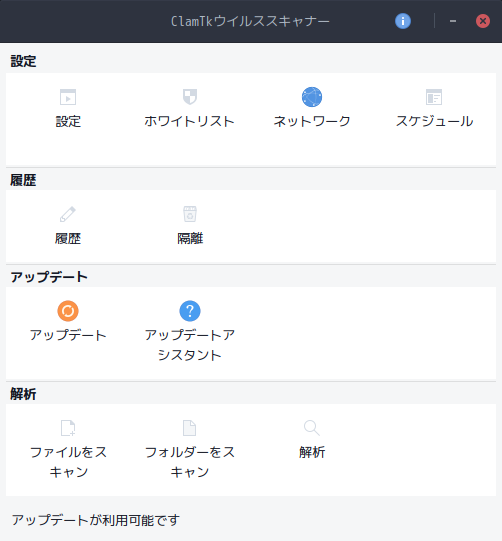Open the ホワイトリスト shield icon
The height and width of the screenshot is (541, 502).
point(190,97)
